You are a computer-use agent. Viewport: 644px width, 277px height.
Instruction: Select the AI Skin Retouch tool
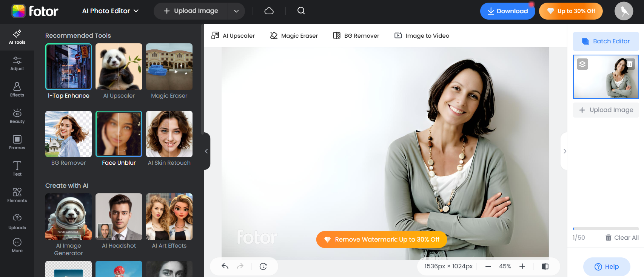pyautogui.click(x=169, y=139)
